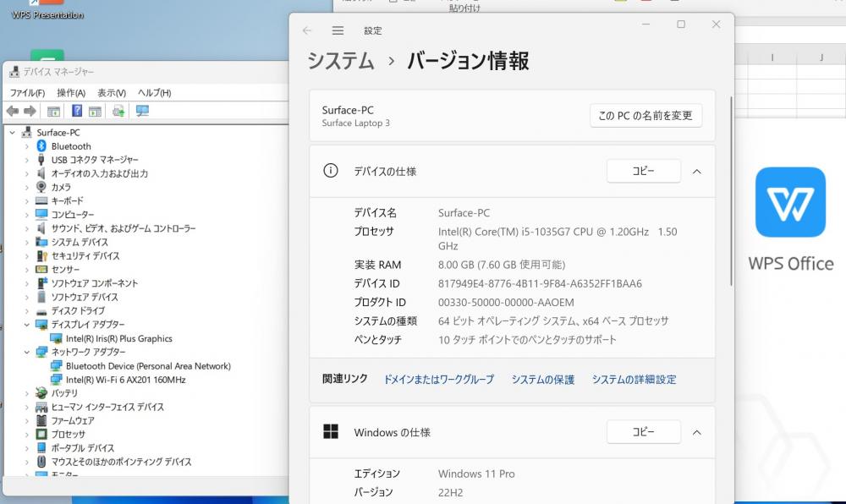This screenshot has height=504, width=846.
Task: Expand the ポータブル デバイス node
Action: pos(26,448)
